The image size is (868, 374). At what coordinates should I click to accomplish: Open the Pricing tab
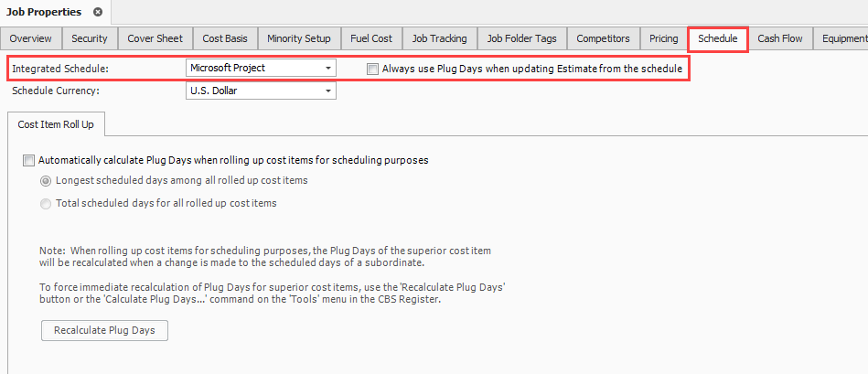[664, 38]
